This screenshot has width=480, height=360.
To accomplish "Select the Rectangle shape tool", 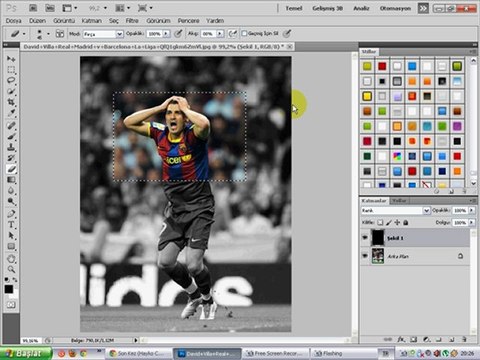I will tap(11, 246).
